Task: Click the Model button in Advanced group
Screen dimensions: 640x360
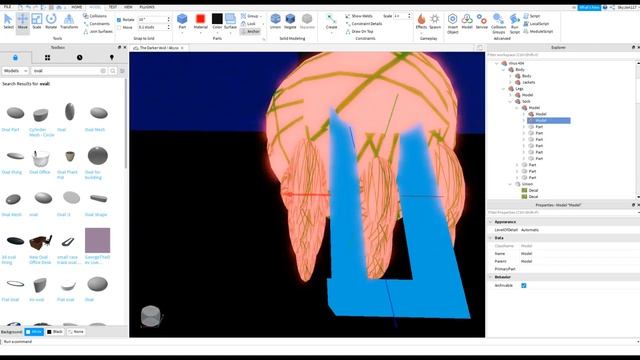Action: click(467, 21)
